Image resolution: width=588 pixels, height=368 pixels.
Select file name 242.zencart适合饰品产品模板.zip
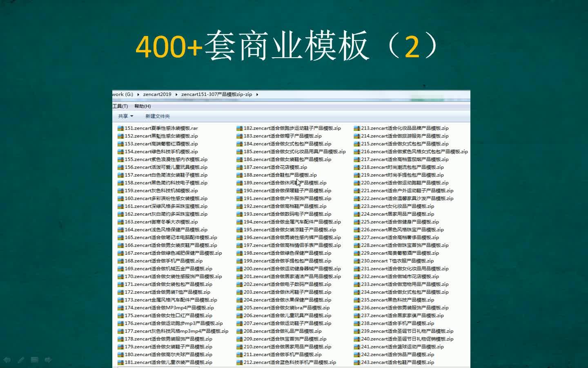397,355
